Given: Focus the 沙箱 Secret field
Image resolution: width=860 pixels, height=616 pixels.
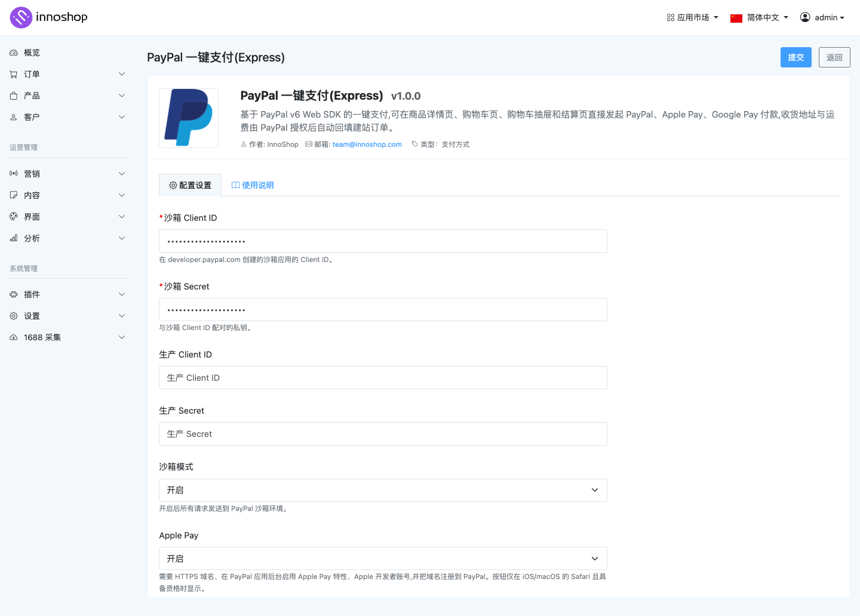Looking at the screenshot, I should 383,310.
